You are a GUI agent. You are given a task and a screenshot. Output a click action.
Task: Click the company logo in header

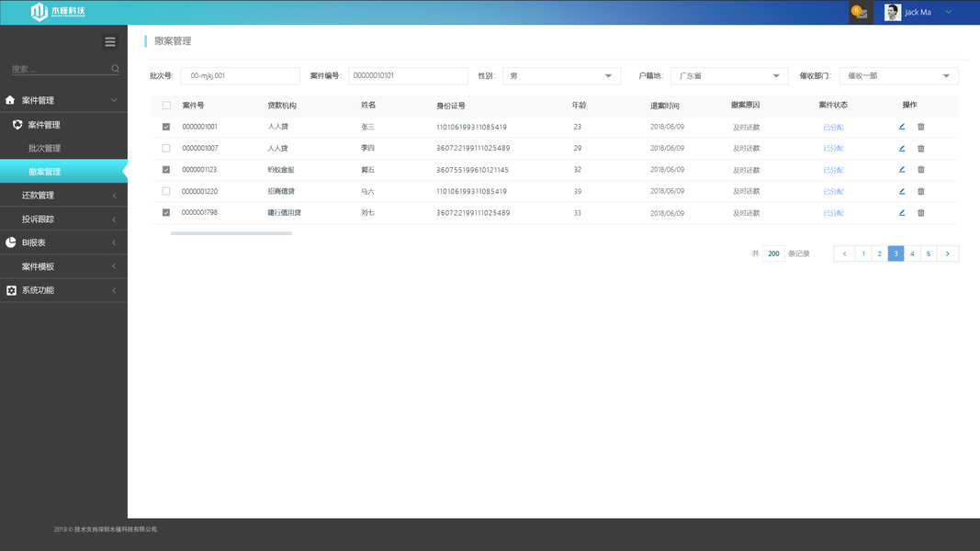[58, 12]
